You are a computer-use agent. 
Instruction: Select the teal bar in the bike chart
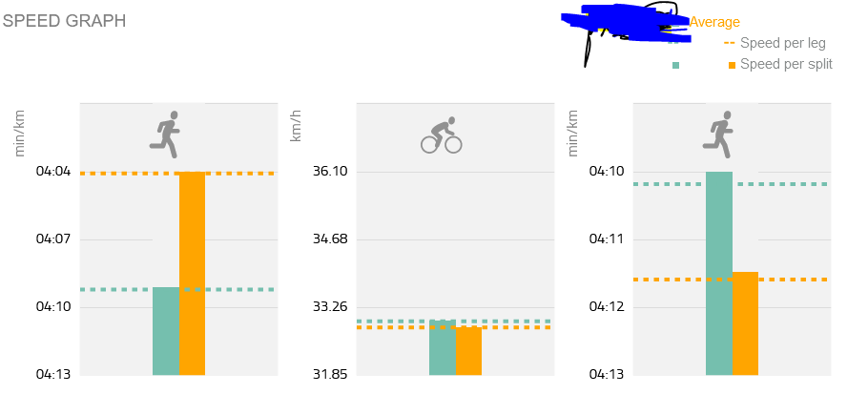coord(442,347)
